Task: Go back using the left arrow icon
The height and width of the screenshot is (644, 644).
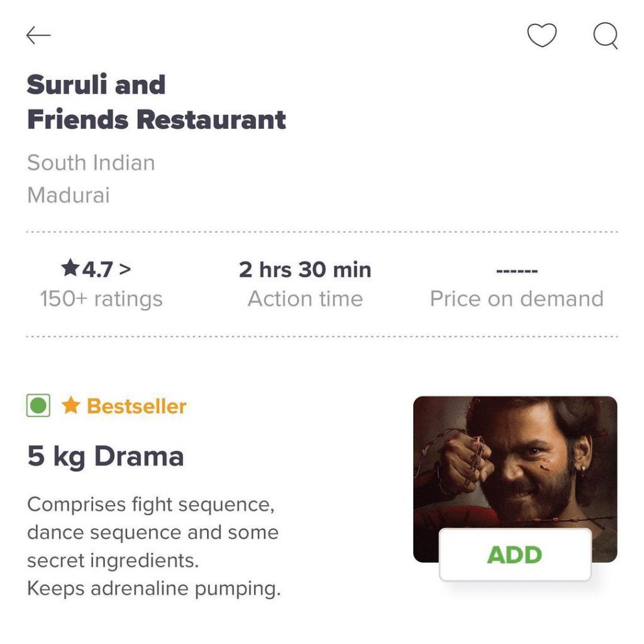Action: (x=38, y=35)
